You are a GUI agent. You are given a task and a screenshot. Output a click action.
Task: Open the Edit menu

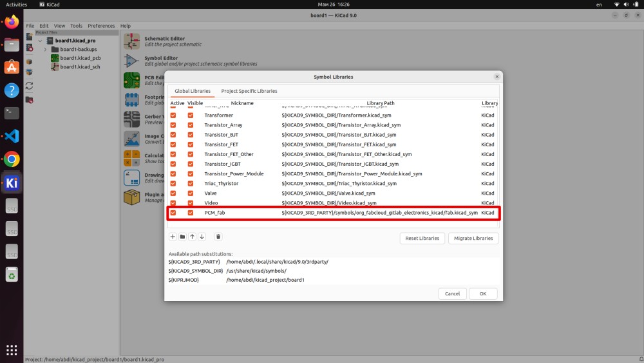coord(44,26)
